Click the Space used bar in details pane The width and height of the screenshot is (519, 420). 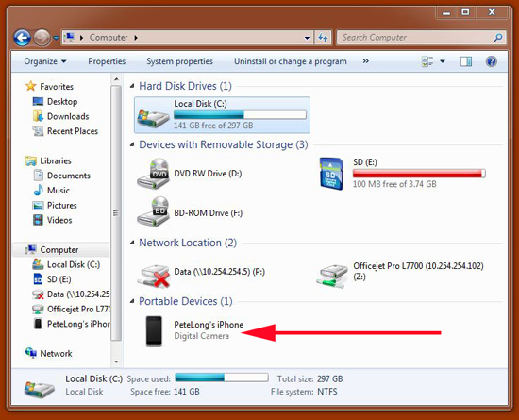(x=222, y=378)
